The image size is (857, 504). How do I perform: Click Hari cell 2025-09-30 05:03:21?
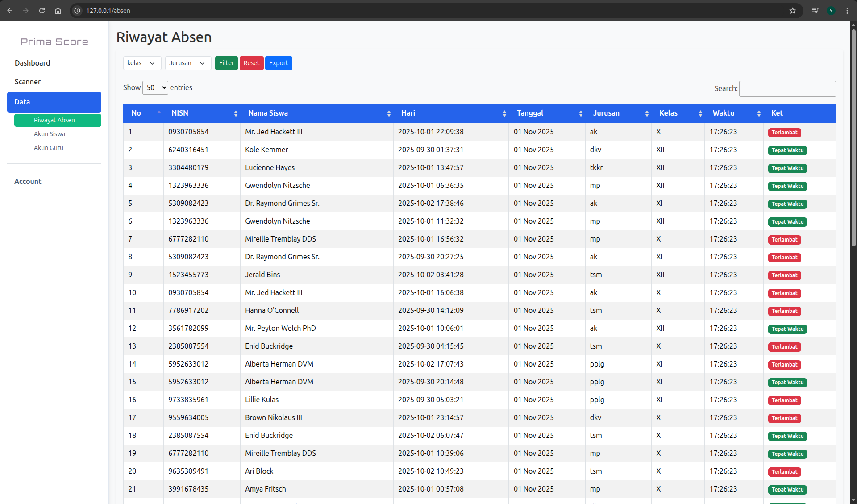click(x=431, y=400)
